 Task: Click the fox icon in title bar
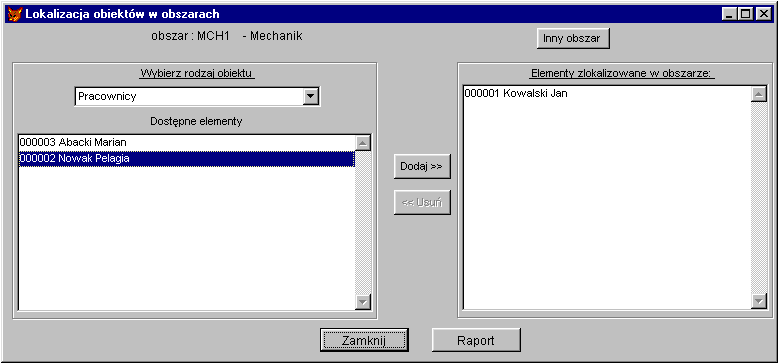pyautogui.click(x=14, y=14)
